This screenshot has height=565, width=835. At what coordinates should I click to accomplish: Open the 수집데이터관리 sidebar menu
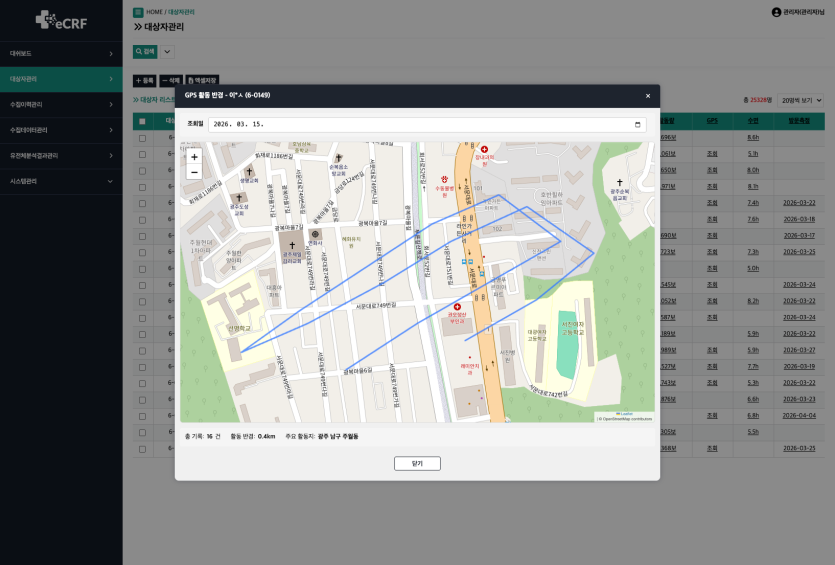tap(61, 130)
